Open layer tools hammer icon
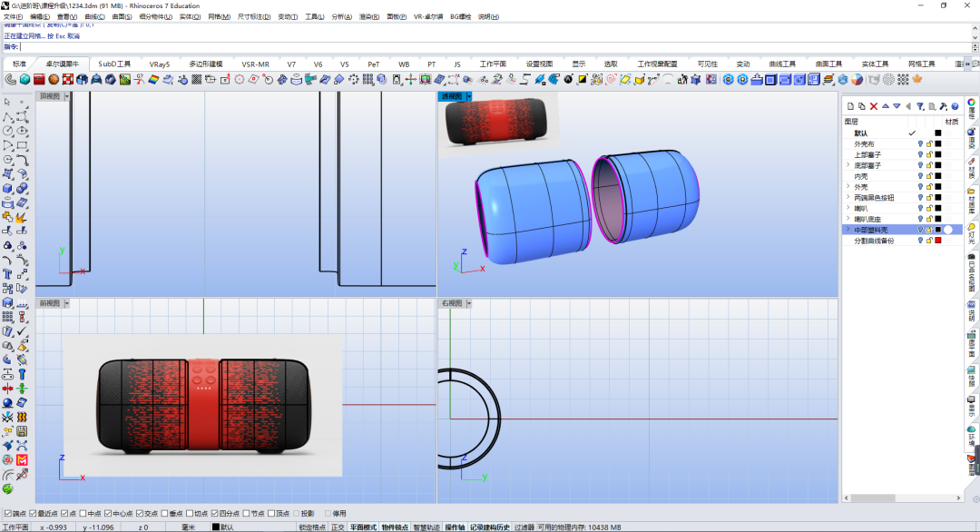Screen dimensions: 980x532 [x=943, y=106]
